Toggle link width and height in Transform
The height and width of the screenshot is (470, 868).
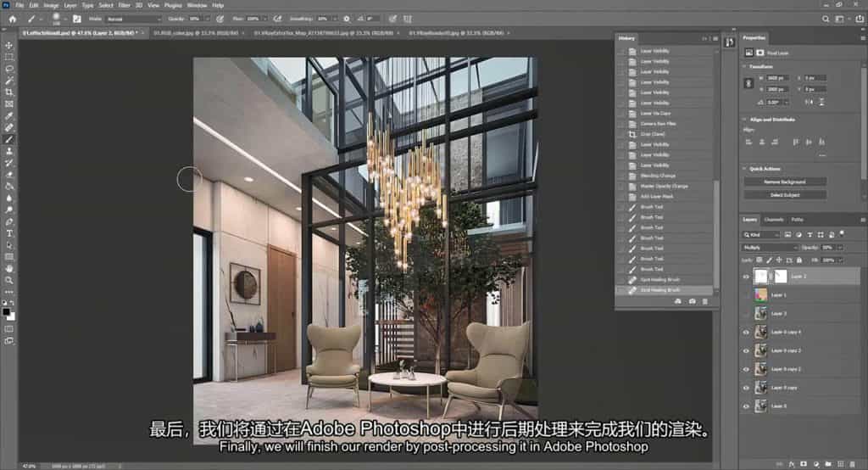pos(748,83)
